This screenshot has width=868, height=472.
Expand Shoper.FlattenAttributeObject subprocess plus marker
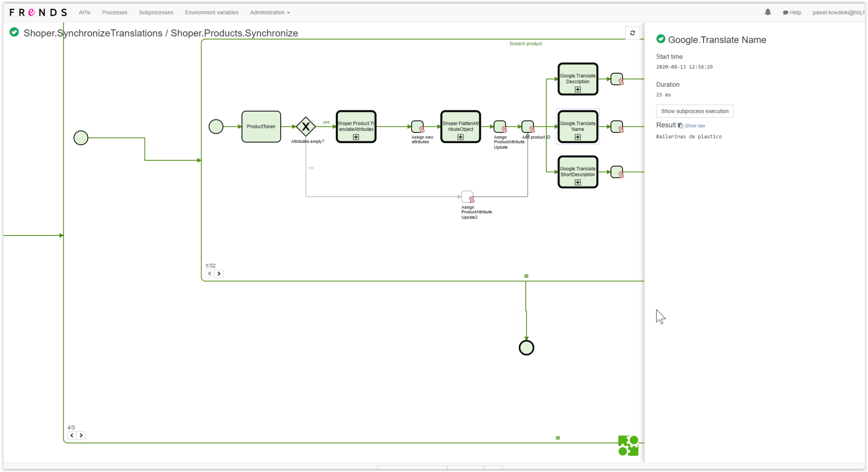point(460,137)
